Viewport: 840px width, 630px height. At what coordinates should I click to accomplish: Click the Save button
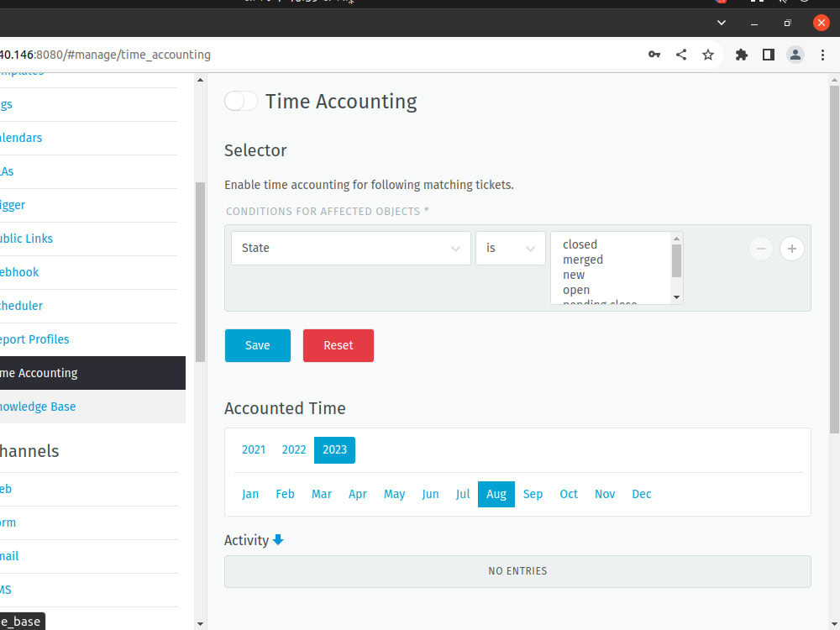[x=257, y=345]
